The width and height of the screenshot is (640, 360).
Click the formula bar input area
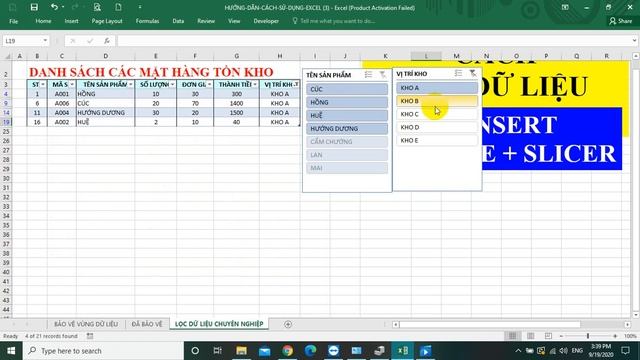[373, 41]
